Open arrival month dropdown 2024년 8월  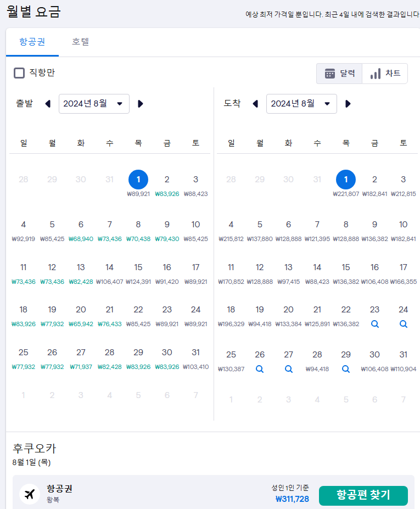click(x=301, y=104)
